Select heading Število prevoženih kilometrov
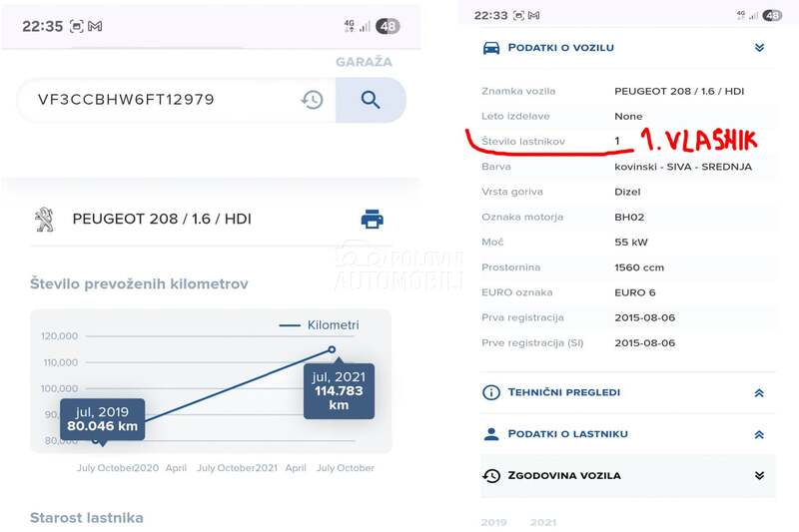The width and height of the screenshot is (799, 532). pyautogui.click(x=139, y=283)
